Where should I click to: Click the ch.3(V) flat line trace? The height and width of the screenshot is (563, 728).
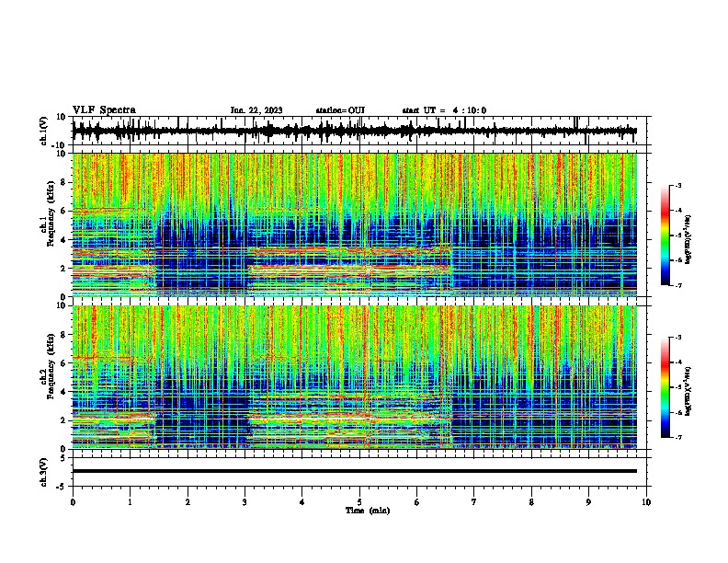click(354, 471)
